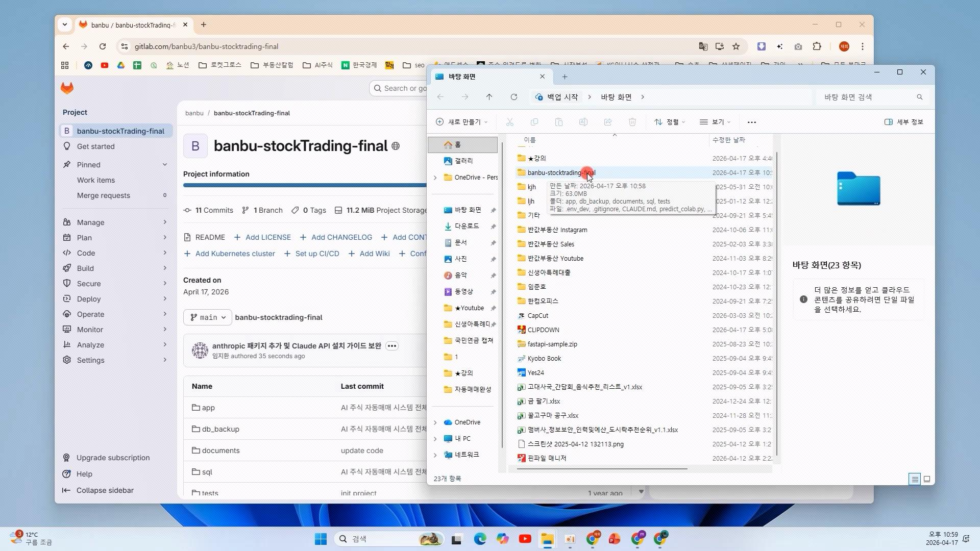980x551 pixels.
Task: Open the main branch dropdown
Action: [x=208, y=317]
